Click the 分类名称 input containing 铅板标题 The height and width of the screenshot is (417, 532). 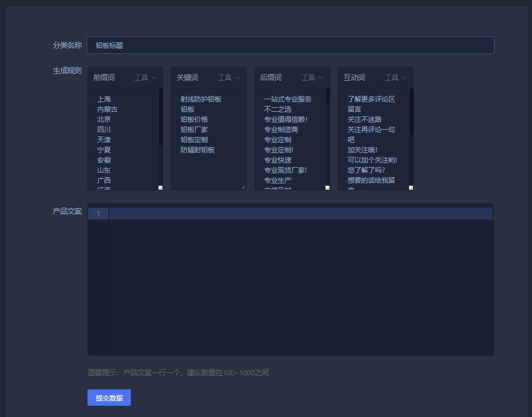(x=291, y=45)
